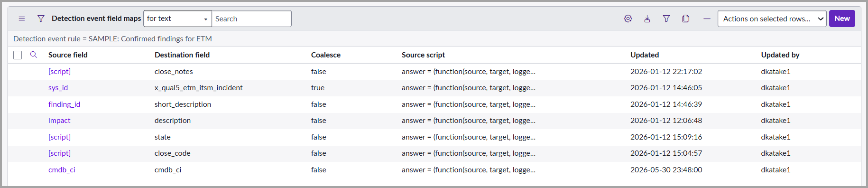Click updated date '2026-05-30 23:48:00'
Image resolution: width=868 pixels, height=188 pixels.
pyautogui.click(x=666, y=170)
